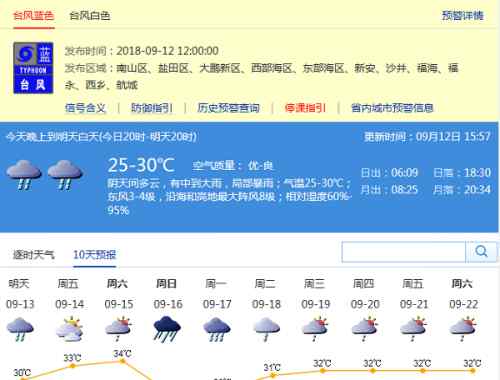Click the 09-16 heavy rainstorm icon
Screen dimensions: 500x380
pyautogui.click(x=167, y=329)
